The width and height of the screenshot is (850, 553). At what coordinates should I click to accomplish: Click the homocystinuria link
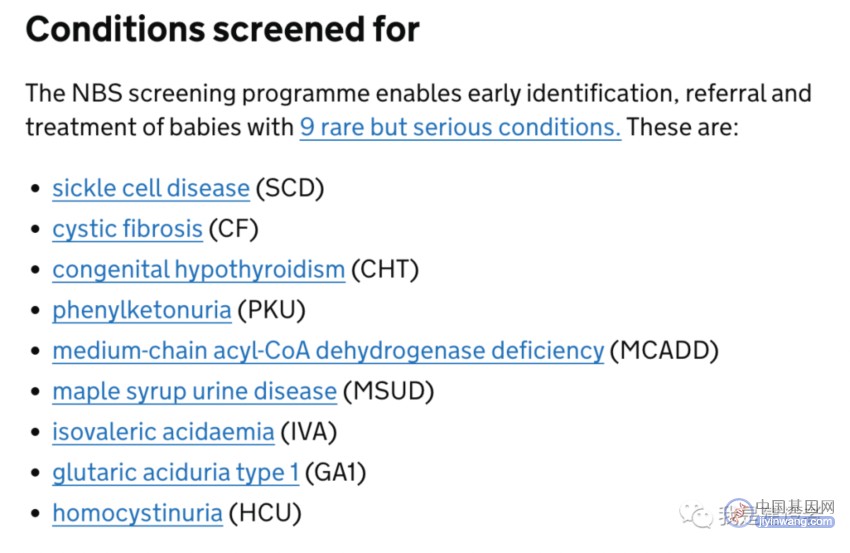pyautogui.click(x=137, y=513)
